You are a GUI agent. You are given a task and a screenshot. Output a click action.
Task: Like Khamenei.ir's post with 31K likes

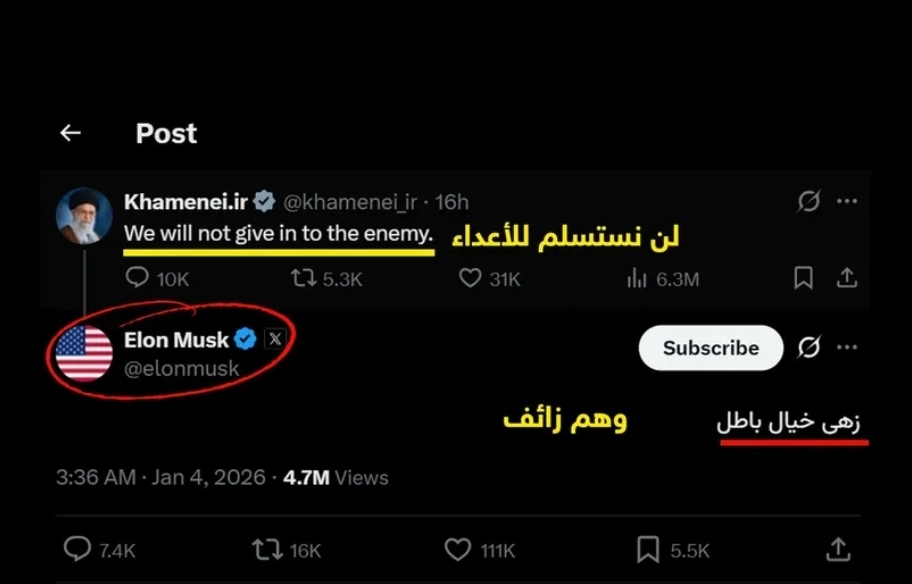click(x=470, y=279)
